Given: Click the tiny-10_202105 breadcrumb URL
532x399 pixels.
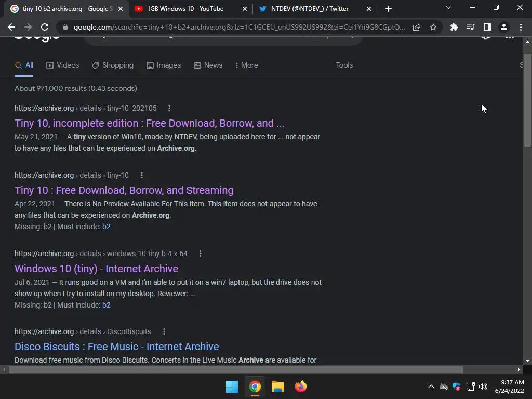Looking at the screenshot, I should (86, 108).
